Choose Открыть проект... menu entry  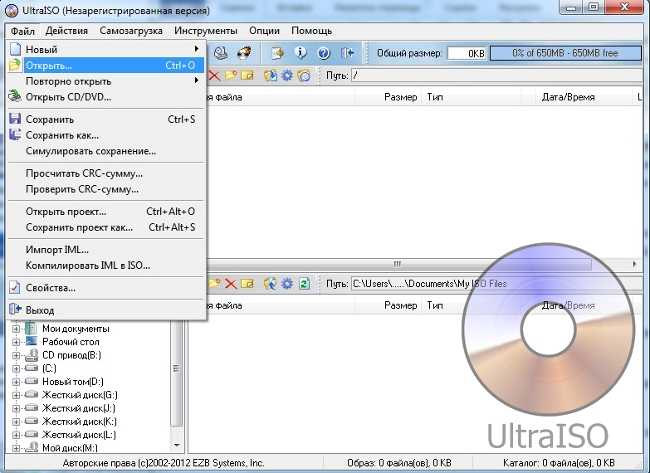click(107, 211)
